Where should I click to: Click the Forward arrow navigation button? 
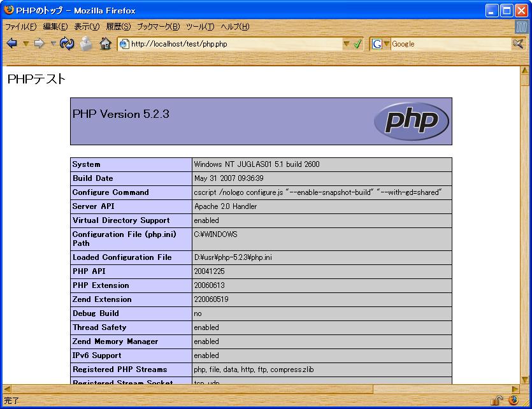pos(39,44)
